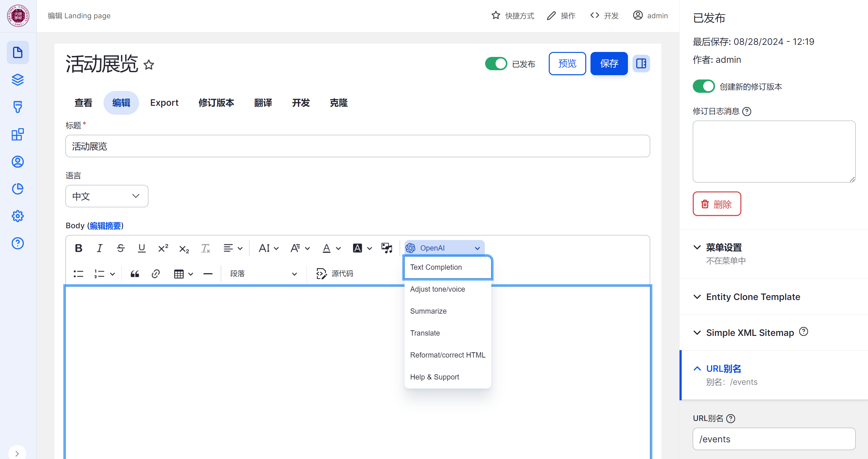Click the 源代码 source button
868x459 pixels.
[x=335, y=274]
